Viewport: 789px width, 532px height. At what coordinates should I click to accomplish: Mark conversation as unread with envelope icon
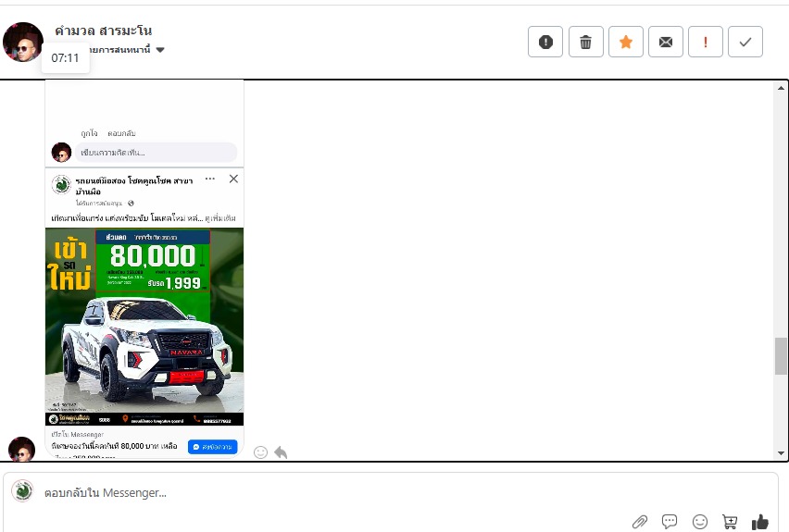(666, 42)
